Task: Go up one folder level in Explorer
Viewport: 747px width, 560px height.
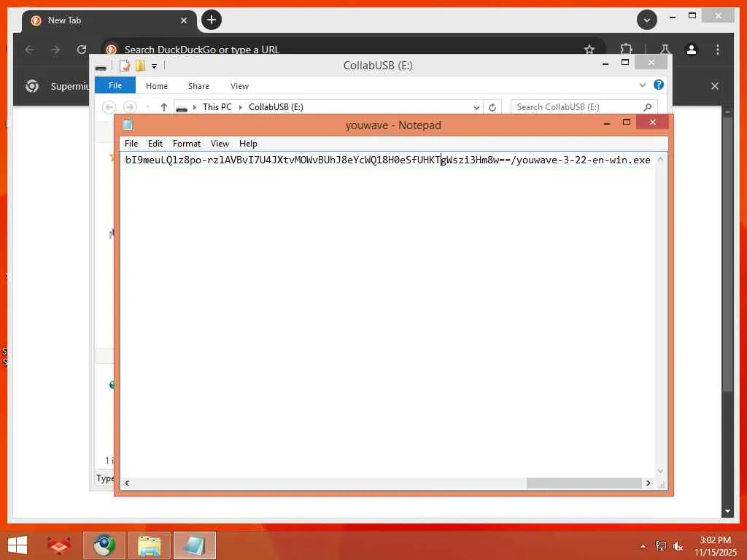Action: click(x=164, y=107)
